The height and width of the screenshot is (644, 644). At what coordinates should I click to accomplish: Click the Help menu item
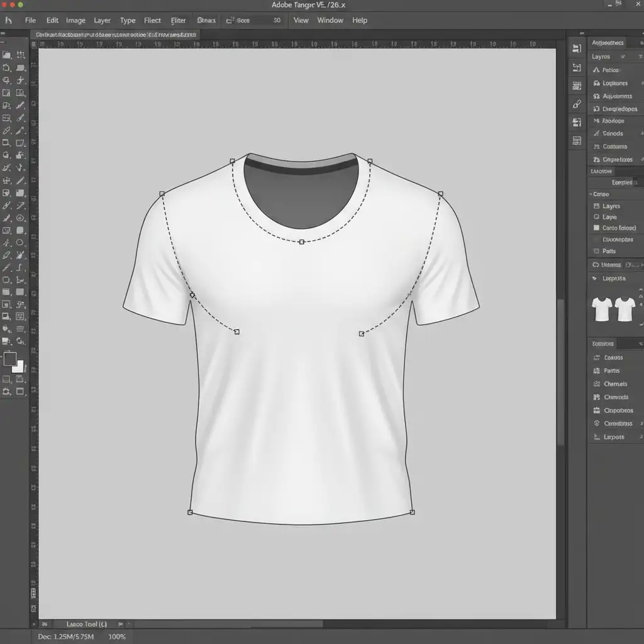360,20
